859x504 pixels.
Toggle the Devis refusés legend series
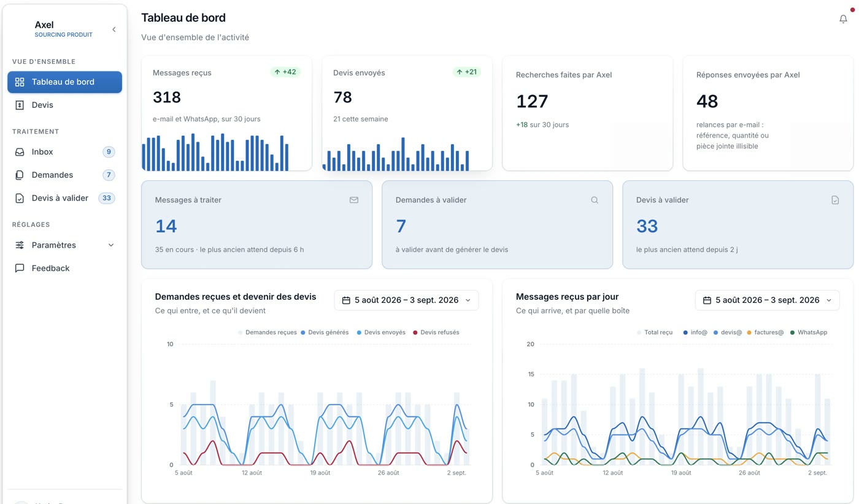436,332
